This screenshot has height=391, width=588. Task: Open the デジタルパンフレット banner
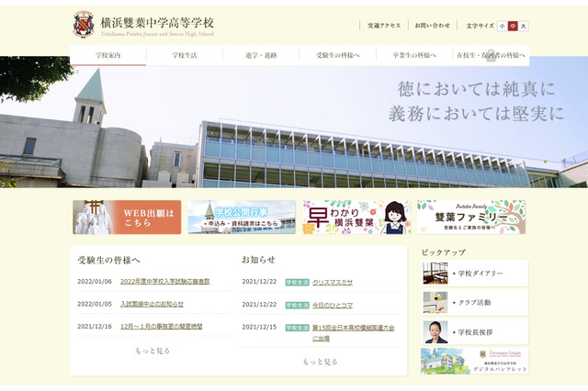[475, 361]
